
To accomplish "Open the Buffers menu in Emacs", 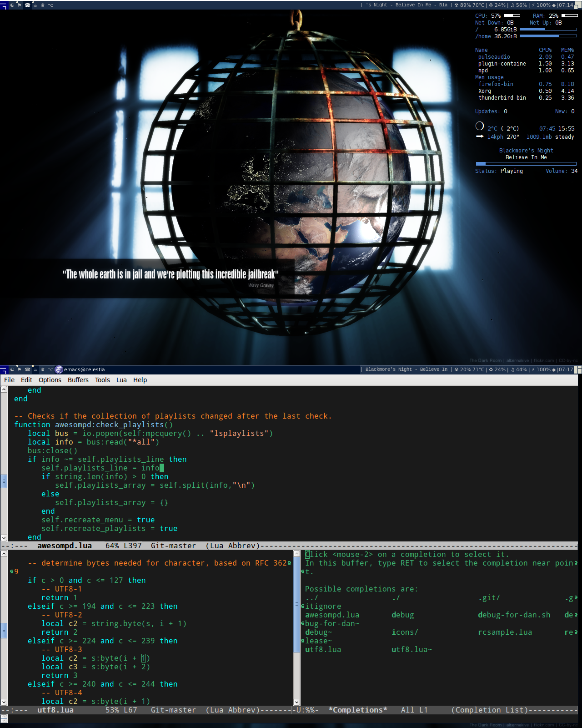I will 78,380.
